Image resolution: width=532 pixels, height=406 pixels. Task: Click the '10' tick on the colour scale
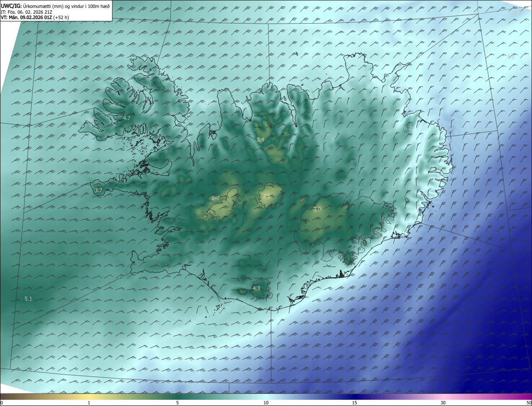pos(266,403)
